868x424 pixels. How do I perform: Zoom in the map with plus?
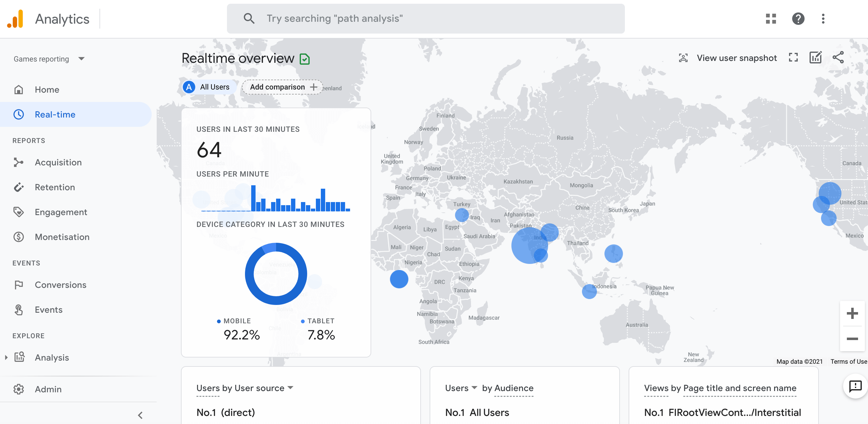(852, 313)
